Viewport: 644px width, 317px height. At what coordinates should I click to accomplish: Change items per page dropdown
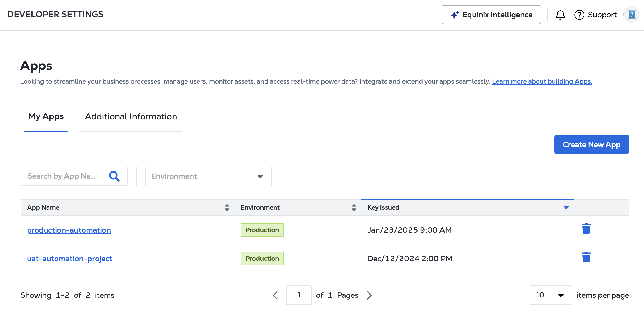551,295
